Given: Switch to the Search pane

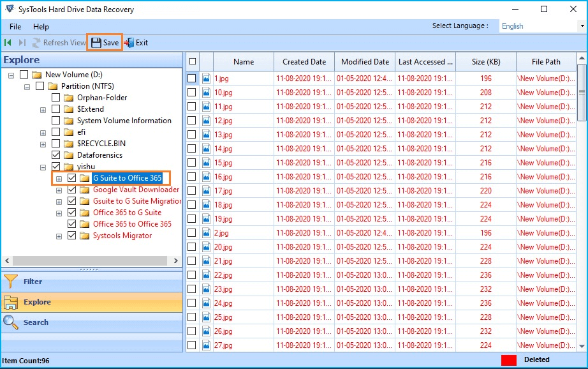Looking at the screenshot, I should tap(92, 322).
